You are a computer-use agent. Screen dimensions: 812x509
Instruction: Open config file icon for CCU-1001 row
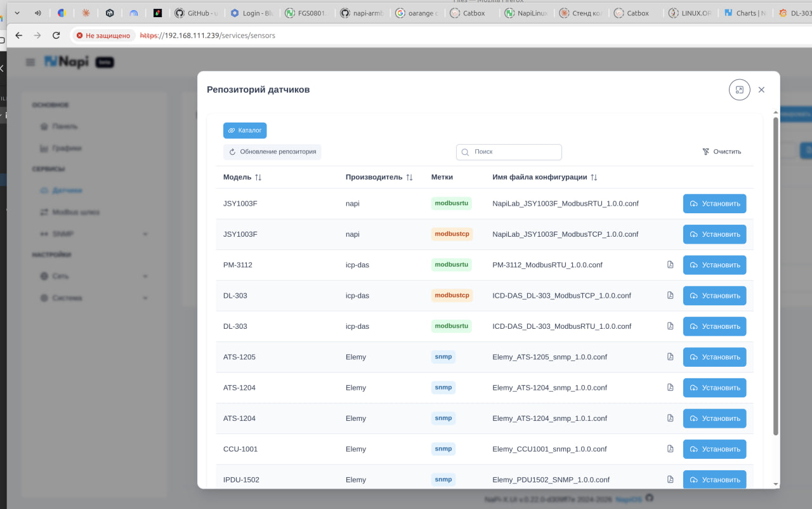[671, 449]
